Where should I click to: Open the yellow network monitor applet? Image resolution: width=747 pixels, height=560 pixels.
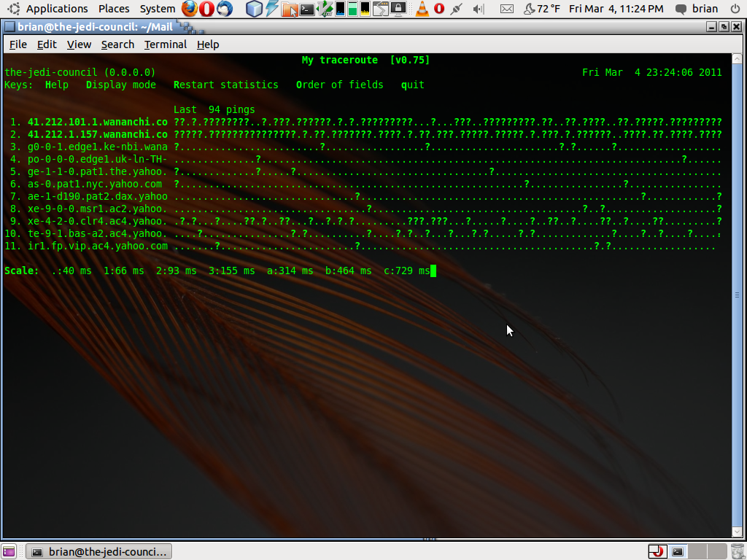(x=365, y=9)
